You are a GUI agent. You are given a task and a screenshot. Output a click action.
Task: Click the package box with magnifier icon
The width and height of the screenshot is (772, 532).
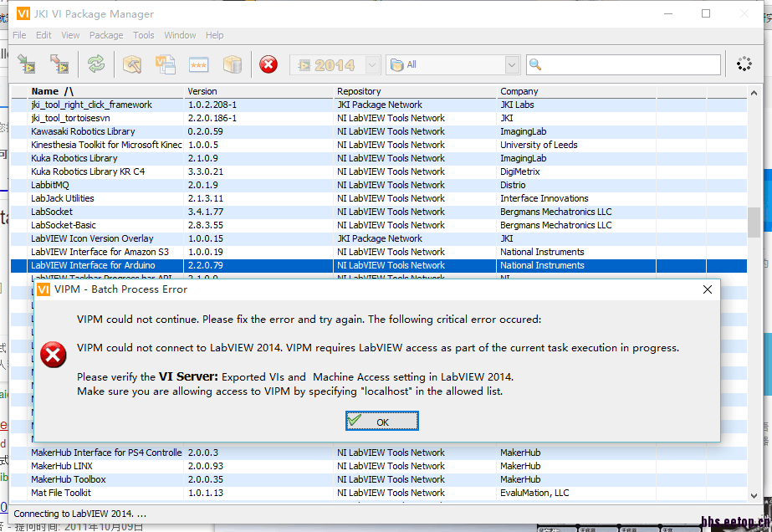click(x=132, y=64)
